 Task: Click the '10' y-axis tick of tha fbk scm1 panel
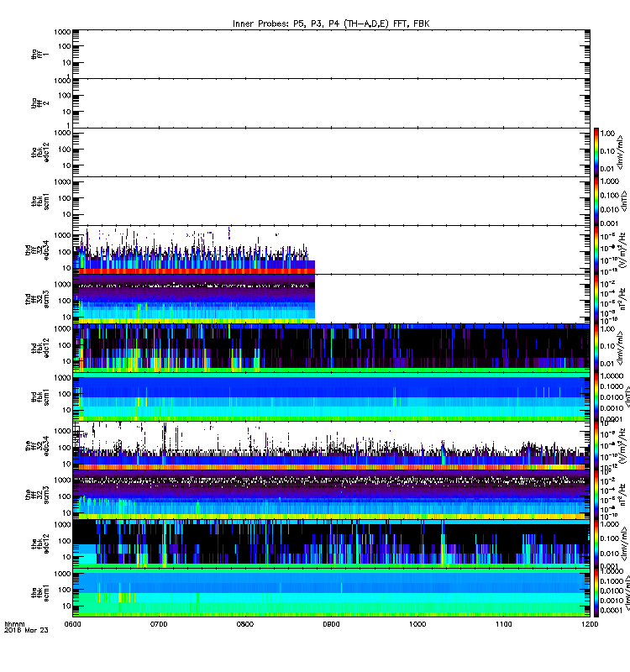pos(66,214)
